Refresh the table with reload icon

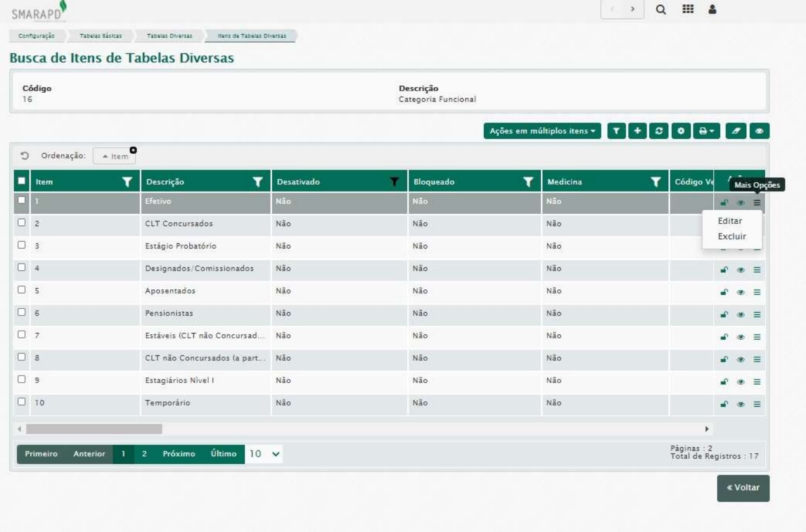[660, 130]
